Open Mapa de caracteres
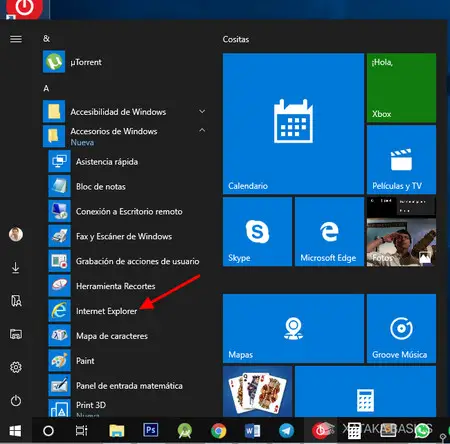Screen dimensions: 450x444 pos(127,336)
